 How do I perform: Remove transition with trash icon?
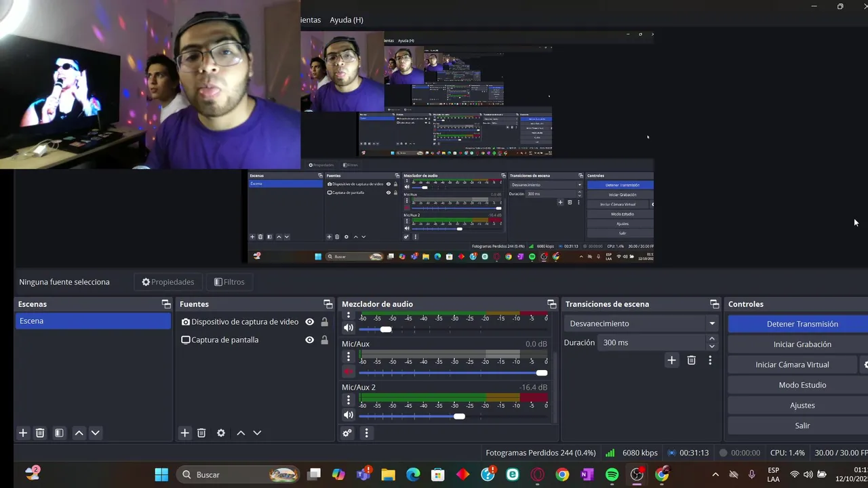pos(691,360)
